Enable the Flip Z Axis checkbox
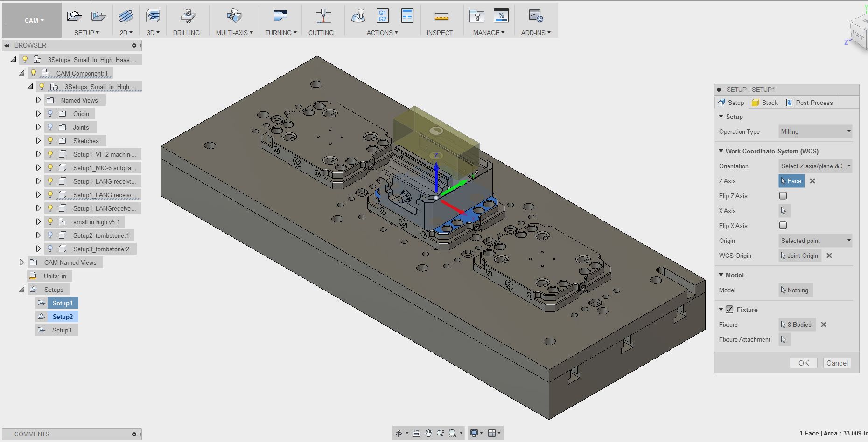The image size is (868, 442). 783,195
